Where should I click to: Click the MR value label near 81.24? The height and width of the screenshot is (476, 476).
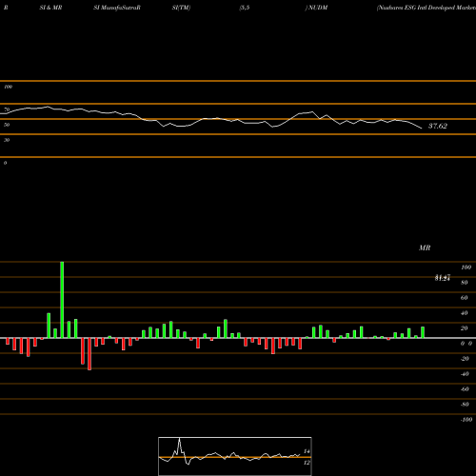coord(443,278)
